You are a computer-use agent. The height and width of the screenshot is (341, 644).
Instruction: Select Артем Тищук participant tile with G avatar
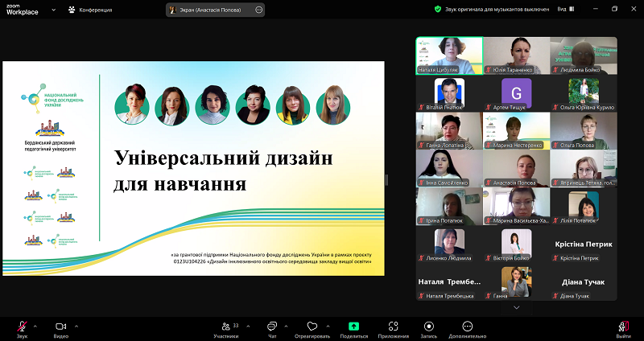click(x=516, y=93)
